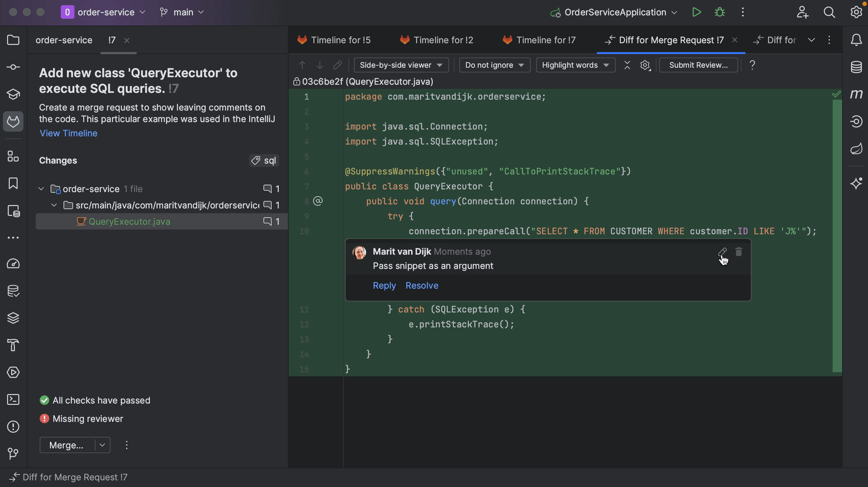Image resolution: width=868 pixels, height=487 pixels.
Task: Delete the comment using the trash icon
Action: click(x=738, y=252)
